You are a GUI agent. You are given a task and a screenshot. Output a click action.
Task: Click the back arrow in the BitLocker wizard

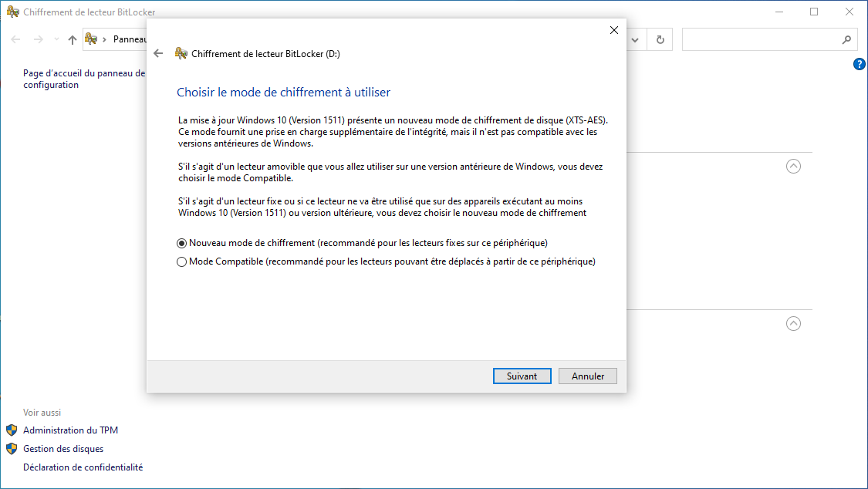pos(158,53)
